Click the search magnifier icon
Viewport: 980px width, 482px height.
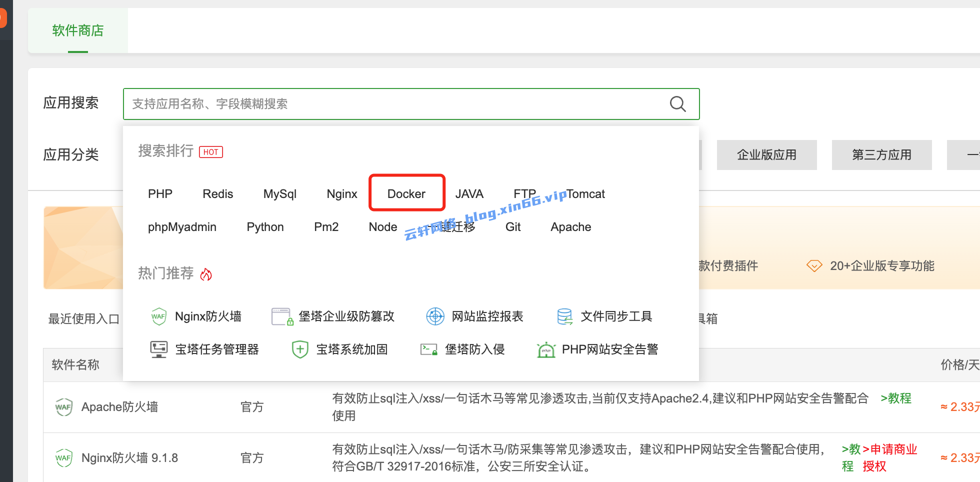point(677,104)
